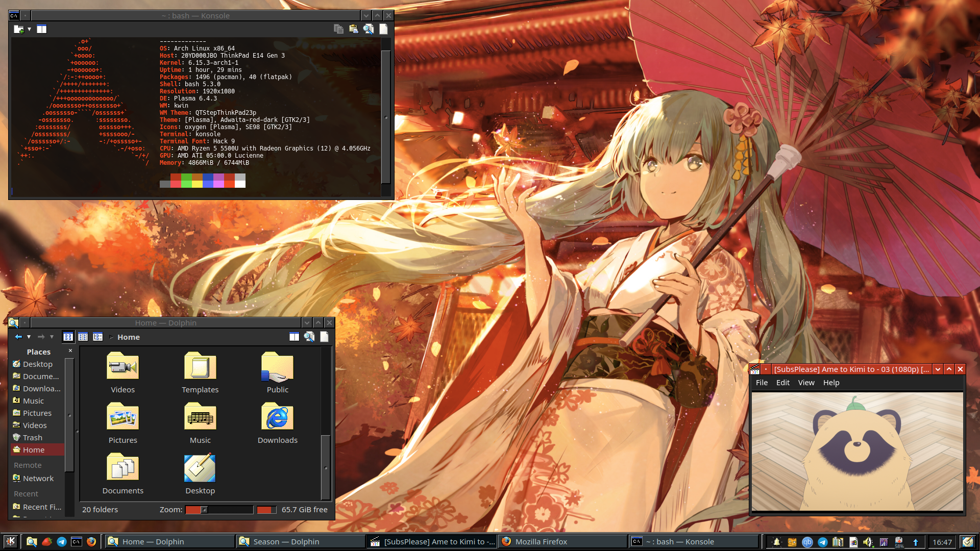The height and width of the screenshot is (551, 980).
Task: Launch Konsole from taskbar quick launcher
Action: point(77,541)
